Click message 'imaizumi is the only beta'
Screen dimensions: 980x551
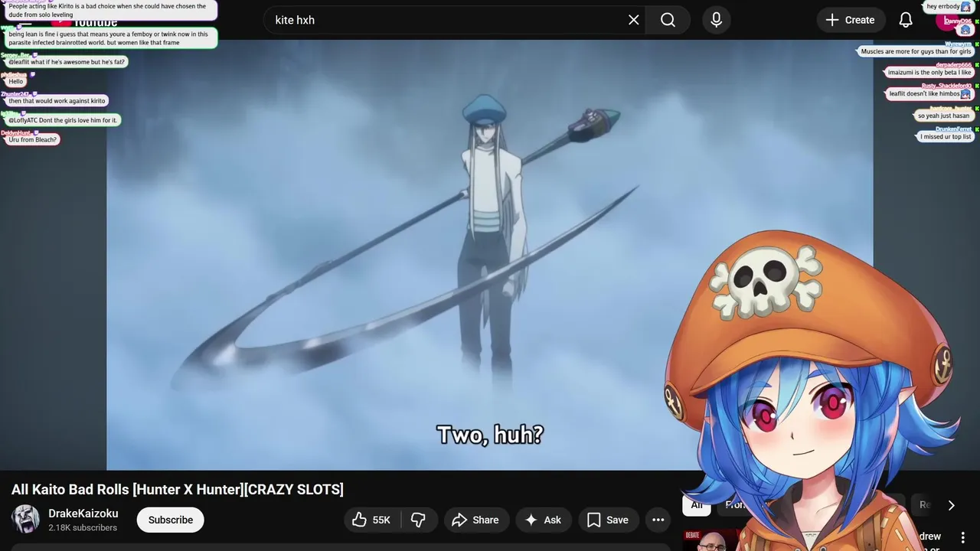click(929, 73)
